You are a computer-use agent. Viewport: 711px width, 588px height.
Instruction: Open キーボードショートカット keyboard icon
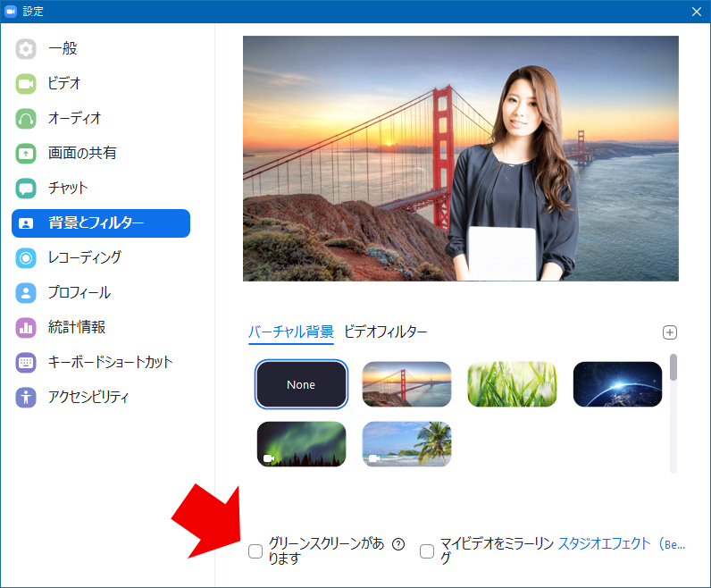click(26, 363)
